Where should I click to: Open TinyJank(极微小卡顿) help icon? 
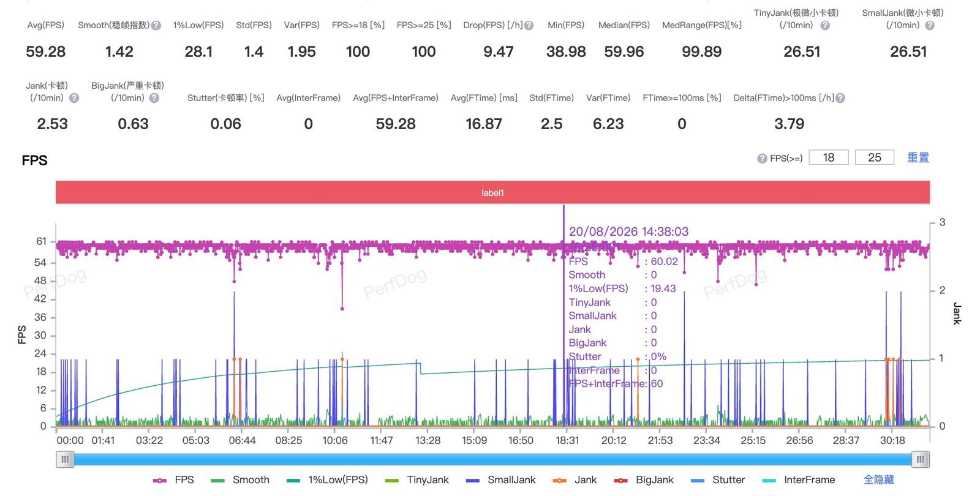[x=825, y=26]
